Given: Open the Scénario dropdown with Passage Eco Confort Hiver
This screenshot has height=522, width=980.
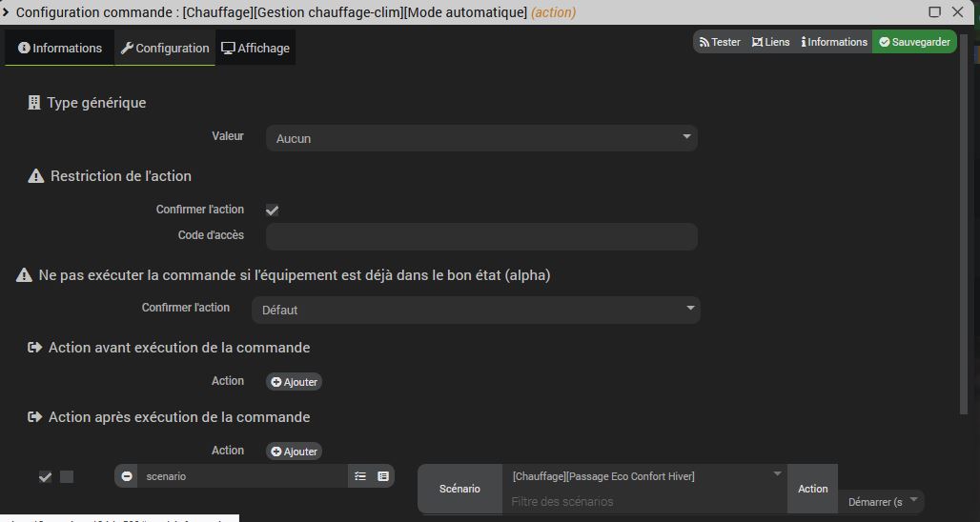Looking at the screenshot, I should 644,476.
